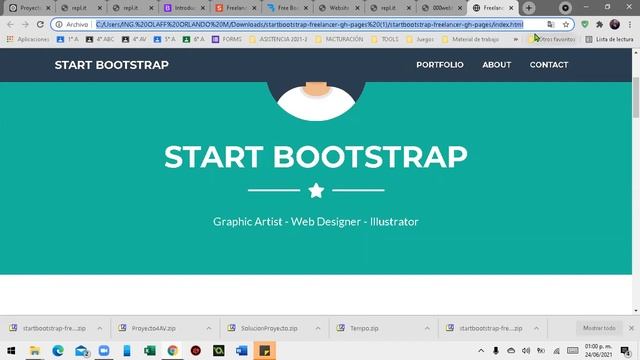Open the FORMS bookmark
640x360 pixels.
(x=227, y=39)
